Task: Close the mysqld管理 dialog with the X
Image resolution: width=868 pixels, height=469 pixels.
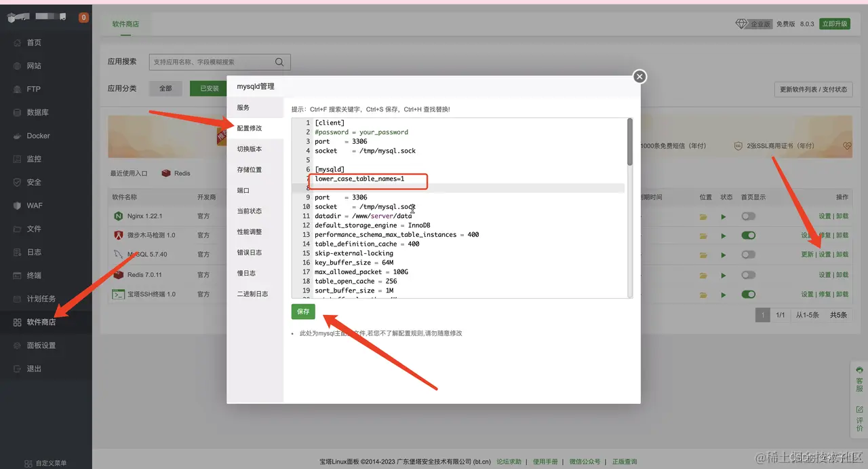Action: tap(639, 77)
